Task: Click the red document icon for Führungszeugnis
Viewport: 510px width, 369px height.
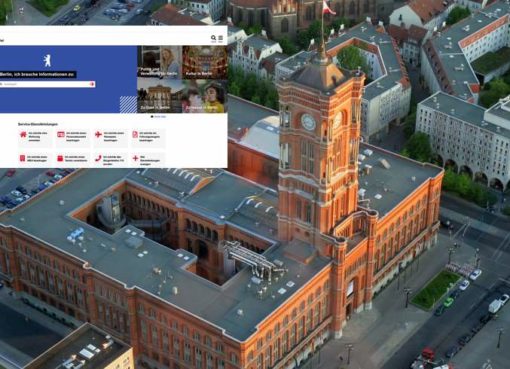Action: [135, 134]
